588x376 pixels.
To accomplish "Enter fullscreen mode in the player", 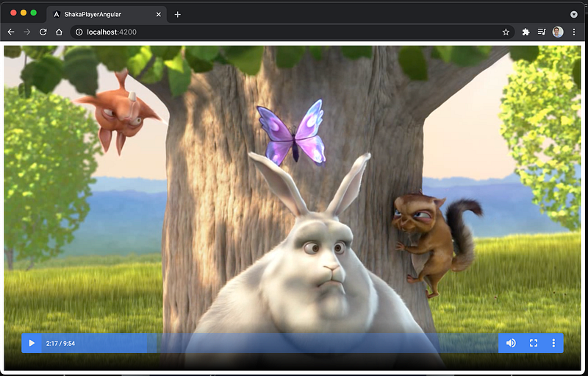I will click(x=534, y=343).
